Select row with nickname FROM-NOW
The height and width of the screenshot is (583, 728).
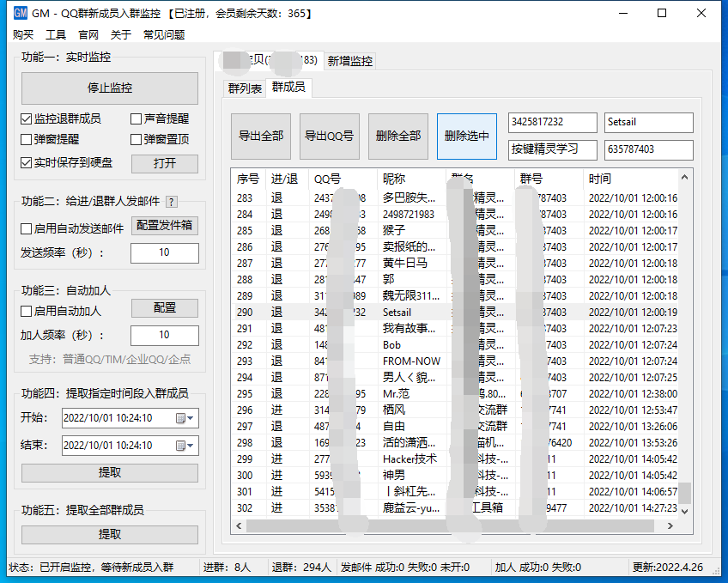coord(455,361)
